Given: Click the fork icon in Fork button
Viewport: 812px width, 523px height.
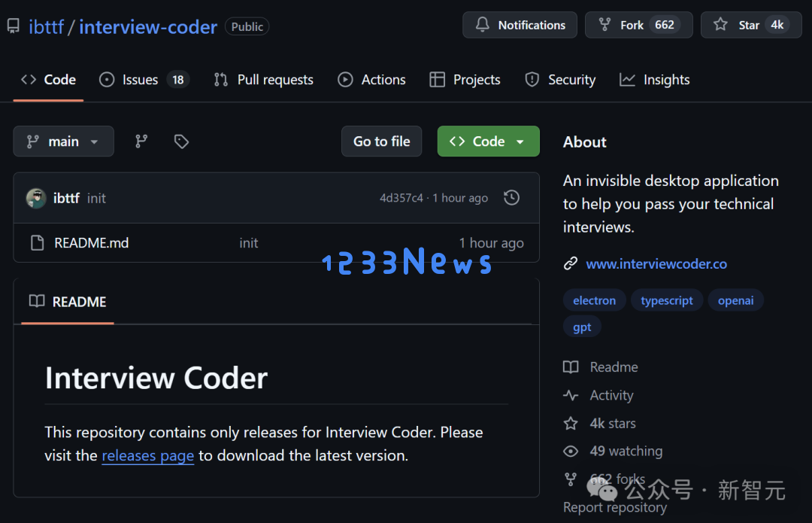Looking at the screenshot, I should pos(604,24).
